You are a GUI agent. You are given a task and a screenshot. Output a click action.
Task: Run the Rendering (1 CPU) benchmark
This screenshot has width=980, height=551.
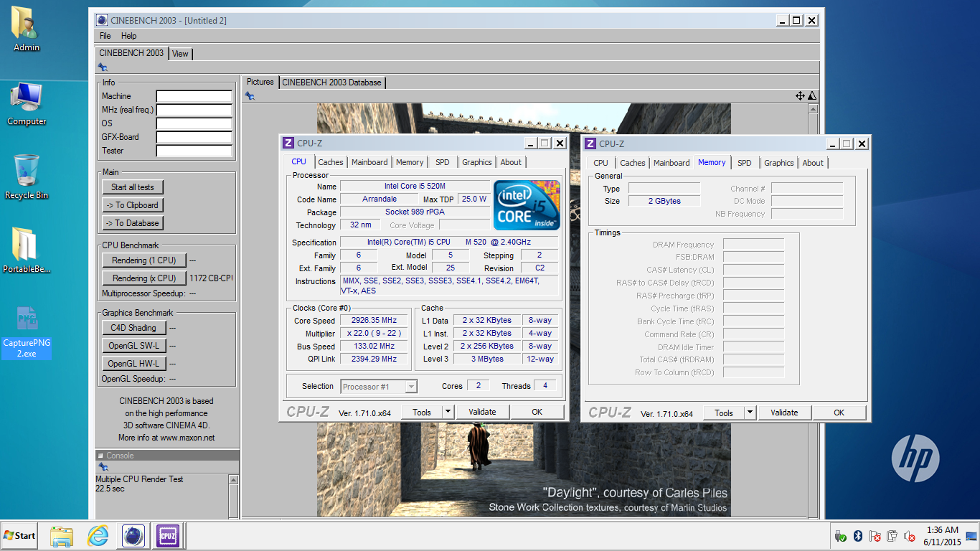tap(144, 260)
